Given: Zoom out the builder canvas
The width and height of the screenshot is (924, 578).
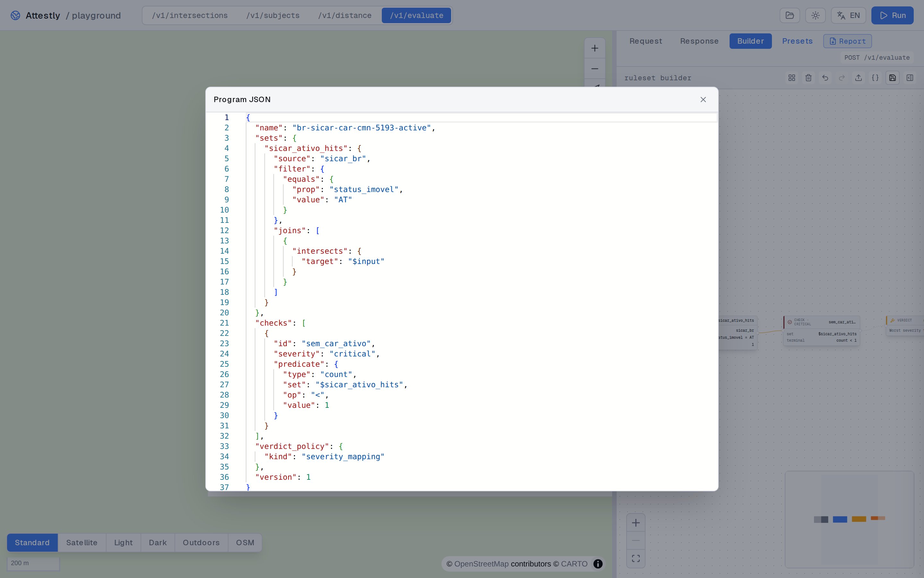Looking at the screenshot, I should click(636, 540).
